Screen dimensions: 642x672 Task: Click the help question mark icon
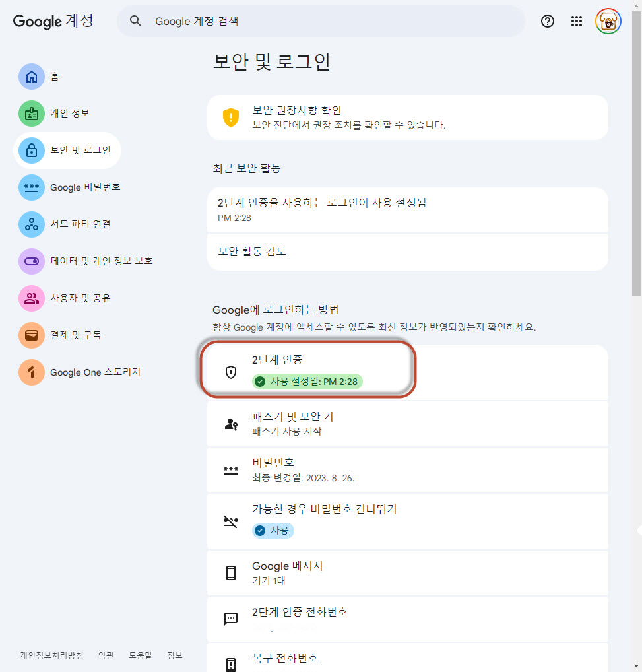[x=548, y=21]
